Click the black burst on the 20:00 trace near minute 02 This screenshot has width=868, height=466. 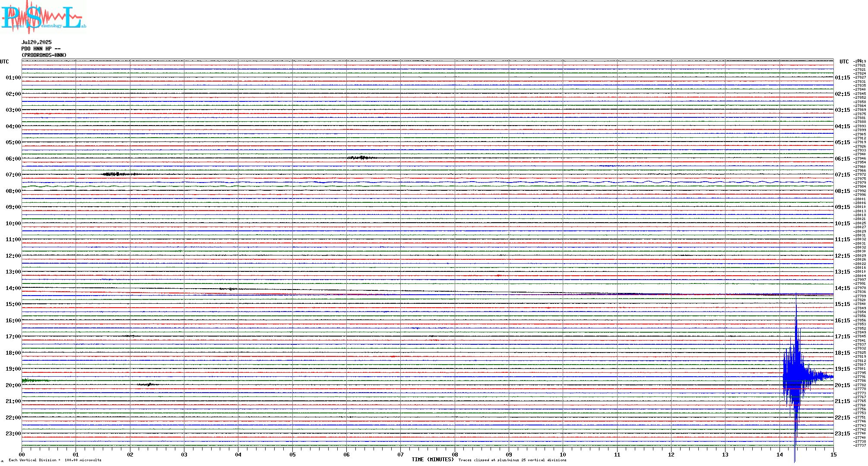[x=149, y=384]
